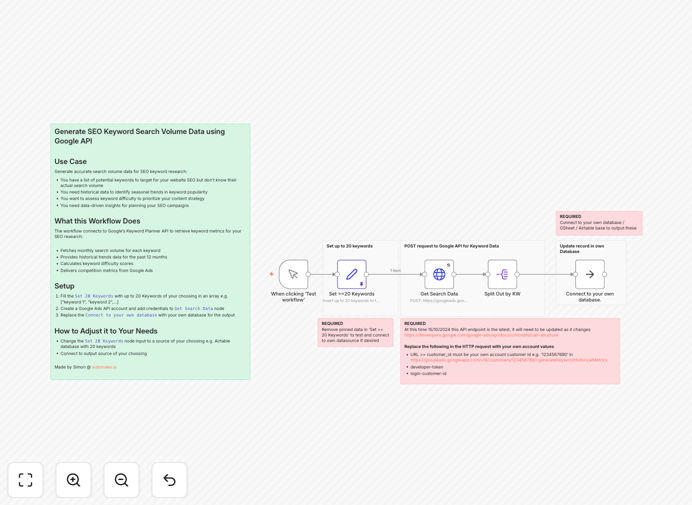Open the 'Set >=20 Keywords' pencil node

pyautogui.click(x=352, y=274)
